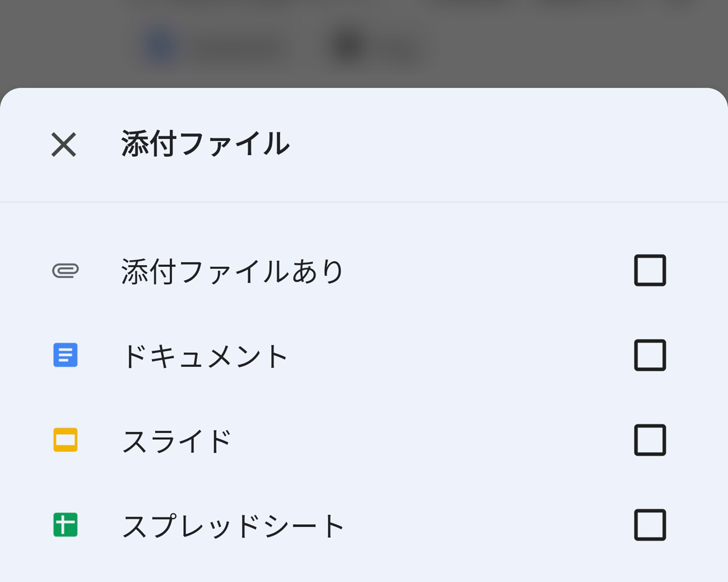The image size is (728, 582).
Task: Check the スライド checkbox
Action: click(650, 440)
